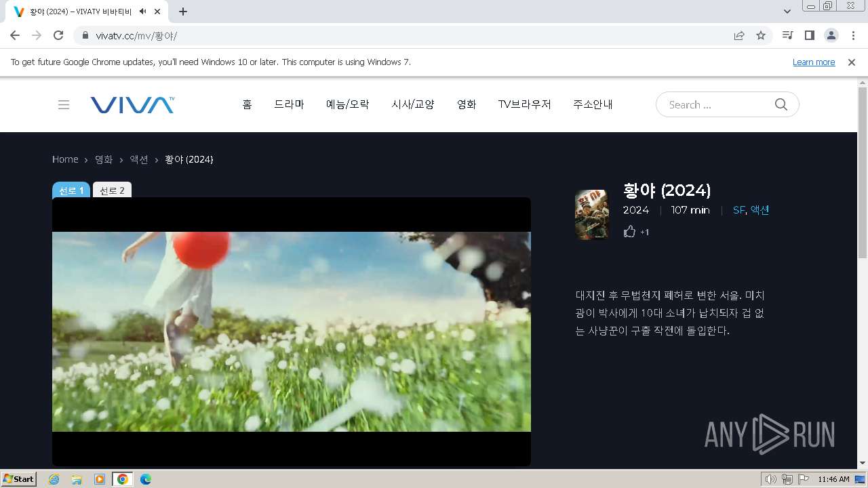
Task: Click into the Search input field
Action: point(719,104)
